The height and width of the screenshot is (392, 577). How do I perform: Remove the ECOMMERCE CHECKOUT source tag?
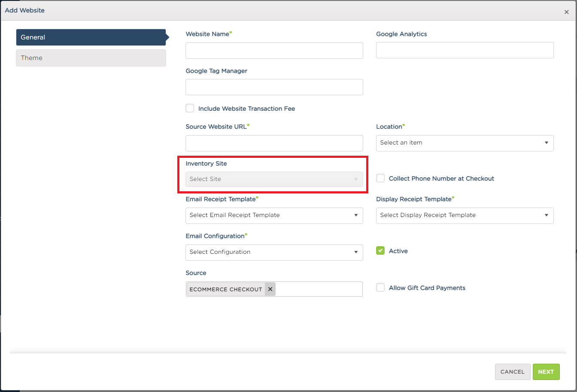[270, 289]
